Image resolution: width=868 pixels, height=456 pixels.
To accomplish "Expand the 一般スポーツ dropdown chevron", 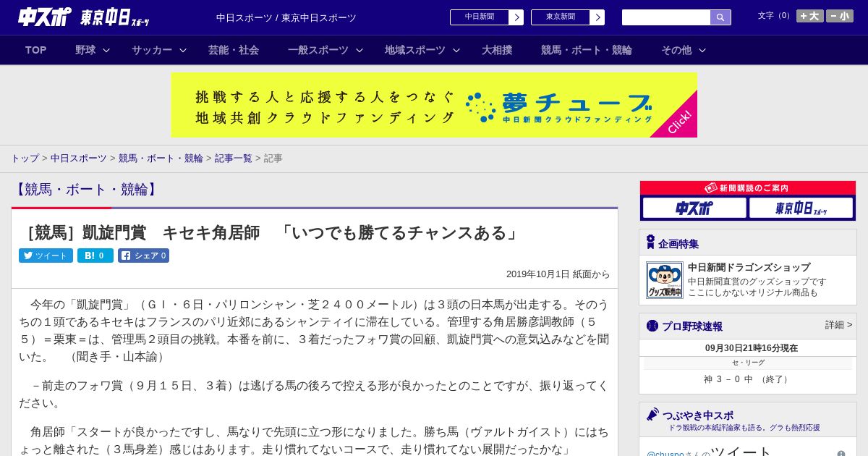I will click(359, 50).
